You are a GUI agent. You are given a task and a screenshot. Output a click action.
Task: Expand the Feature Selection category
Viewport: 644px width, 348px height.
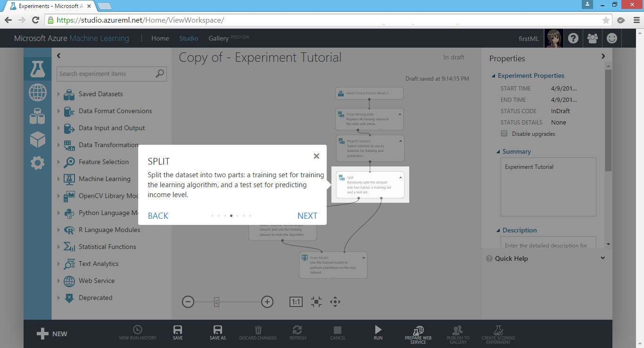pyautogui.click(x=59, y=162)
